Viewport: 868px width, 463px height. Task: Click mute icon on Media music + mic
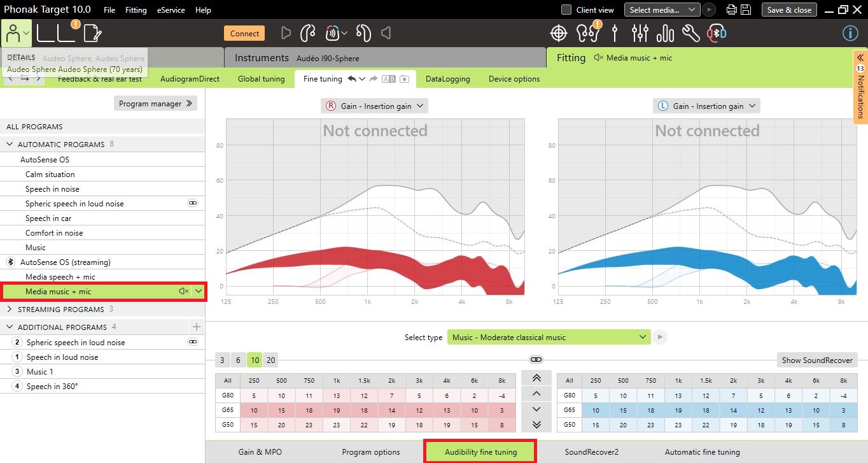tap(183, 291)
